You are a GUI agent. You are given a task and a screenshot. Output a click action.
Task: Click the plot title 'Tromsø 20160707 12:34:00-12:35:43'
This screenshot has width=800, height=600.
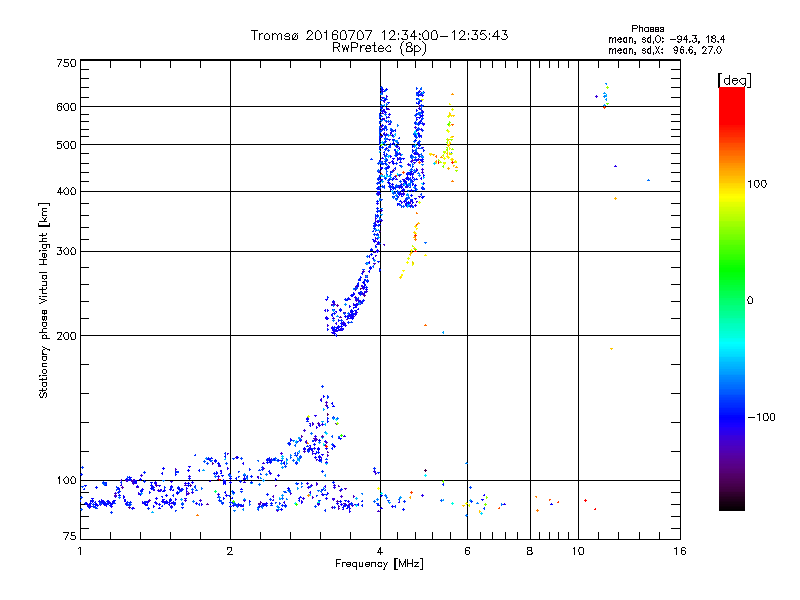(x=379, y=35)
